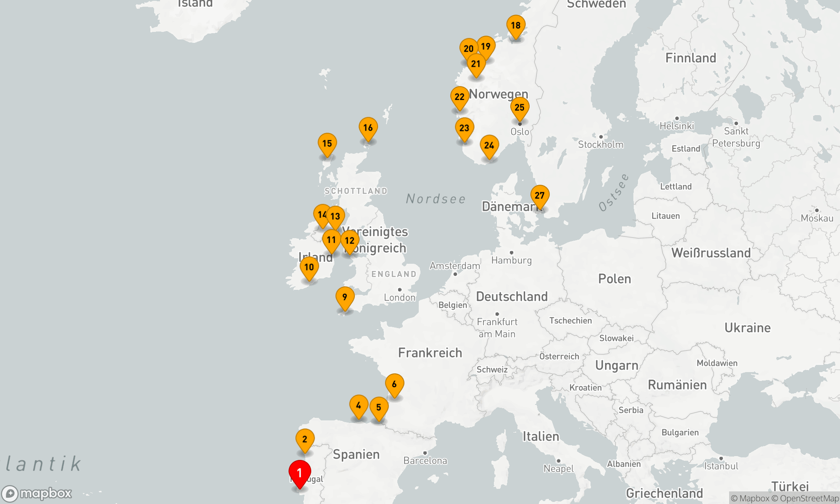840x504 pixels.
Task: Open the © OpenStreetMap attribution link
Action: tap(805, 498)
